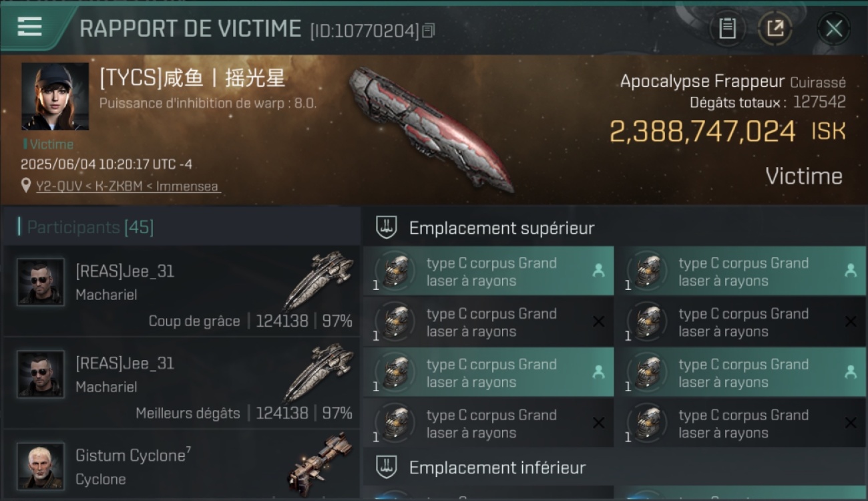Open the hamburger menu at top-left
The height and width of the screenshot is (501, 868).
(29, 27)
